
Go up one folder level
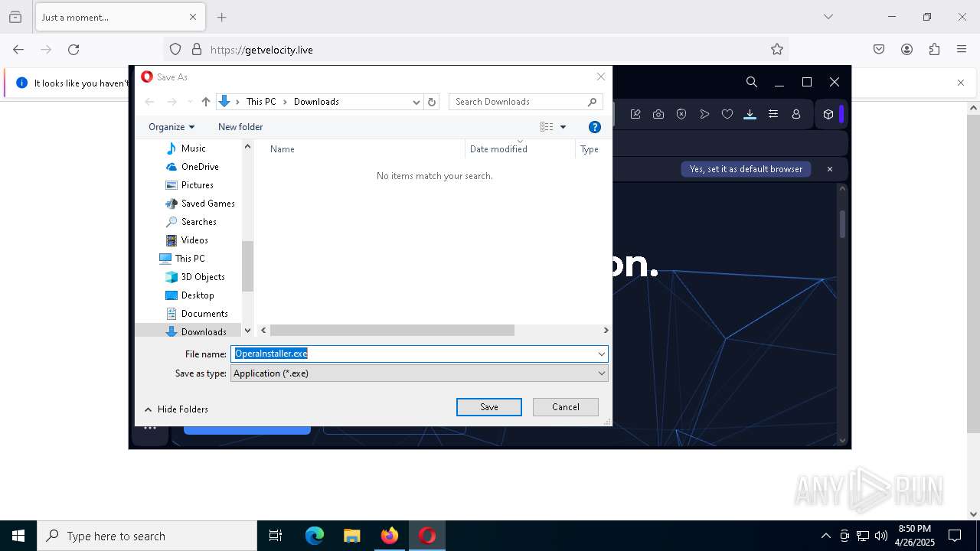coord(206,102)
